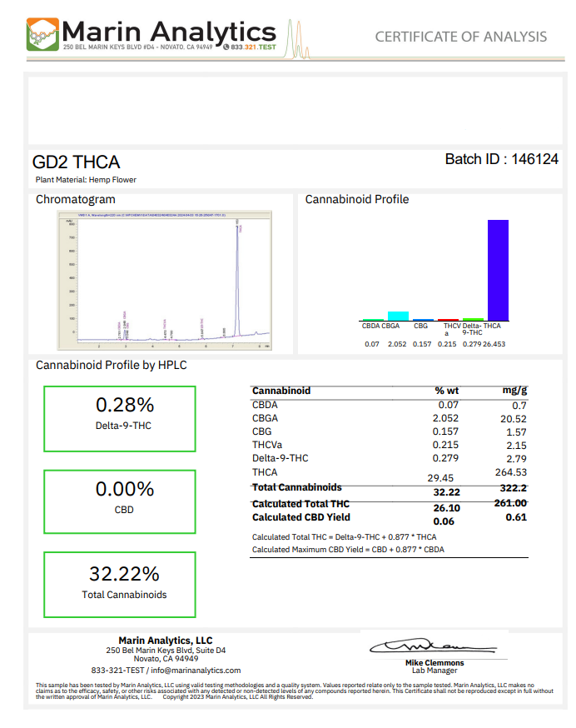
Task: Click the Mike Clemmons signature
Action: click(433, 646)
